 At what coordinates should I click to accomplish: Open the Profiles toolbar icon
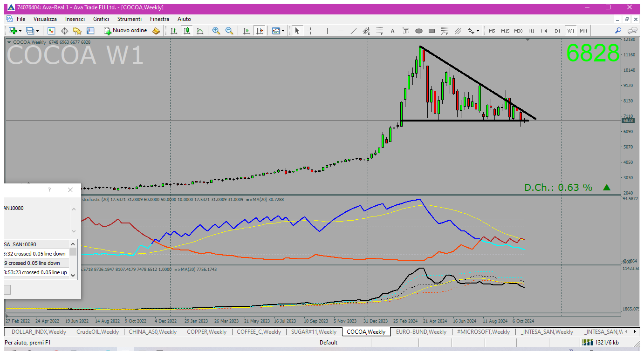30,31
